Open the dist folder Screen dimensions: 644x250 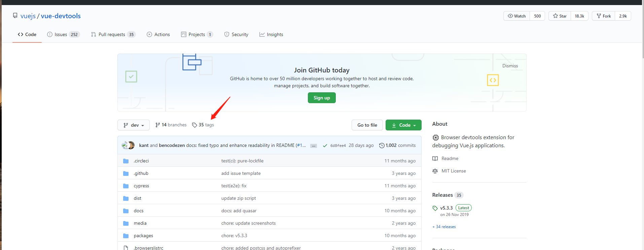(x=137, y=198)
